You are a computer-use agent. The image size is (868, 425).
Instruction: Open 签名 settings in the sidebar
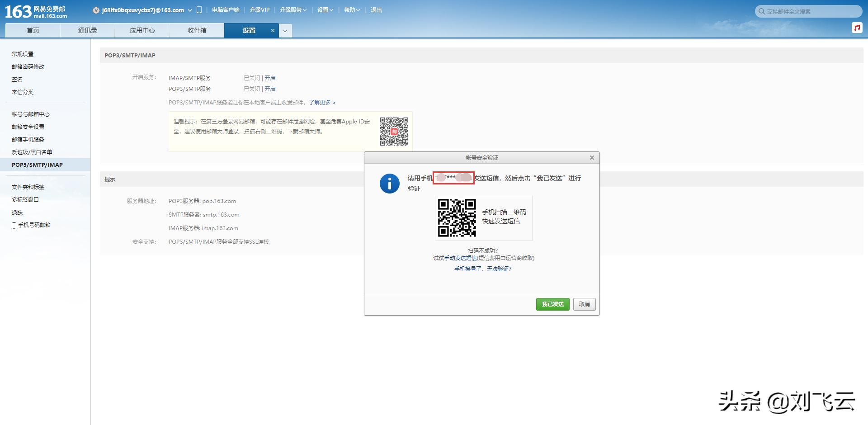tap(17, 79)
